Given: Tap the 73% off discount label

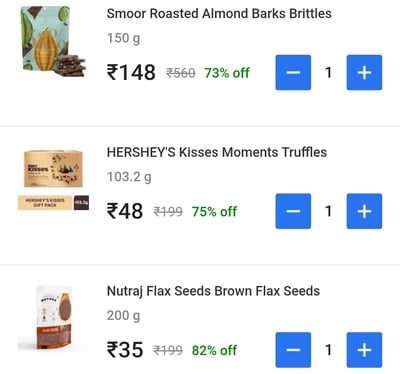Looking at the screenshot, I should tap(227, 73).
